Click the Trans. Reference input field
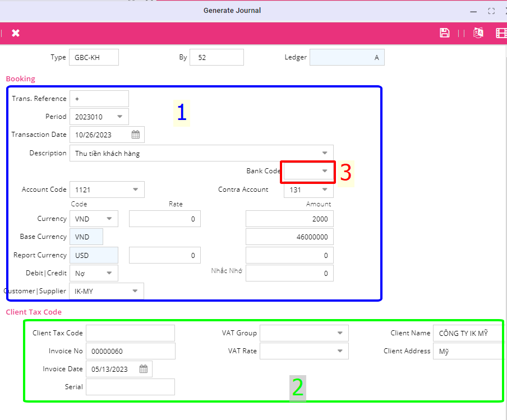 pyautogui.click(x=99, y=99)
